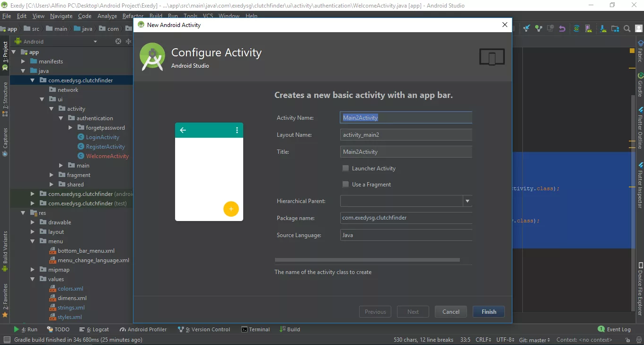Click the scroll-from-source target icon in Project panel

(118, 42)
